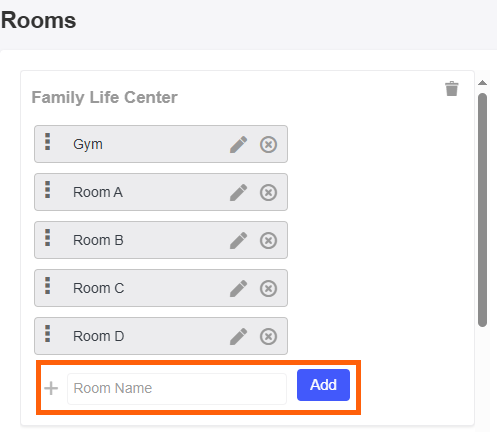Remove Room B from the list

[268, 240]
